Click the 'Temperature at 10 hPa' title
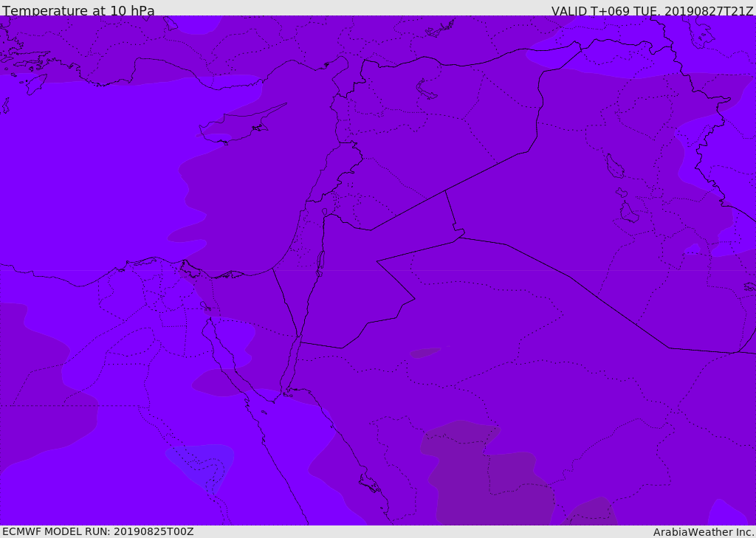This screenshot has width=756, height=538. (78, 10)
